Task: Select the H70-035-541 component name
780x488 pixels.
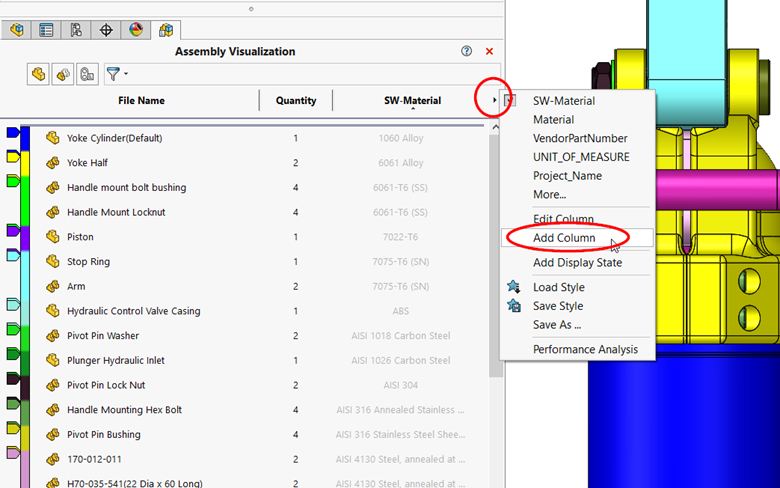Action: (135, 483)
